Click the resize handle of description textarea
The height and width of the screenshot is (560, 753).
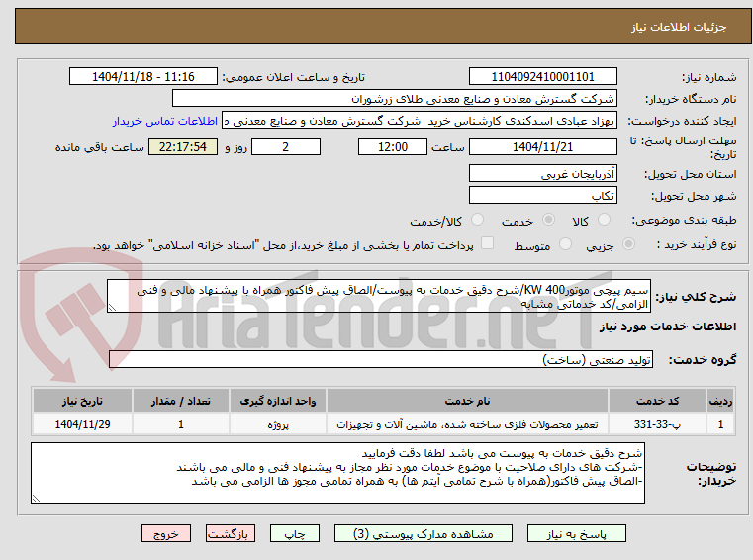click(x=112, y=308)
